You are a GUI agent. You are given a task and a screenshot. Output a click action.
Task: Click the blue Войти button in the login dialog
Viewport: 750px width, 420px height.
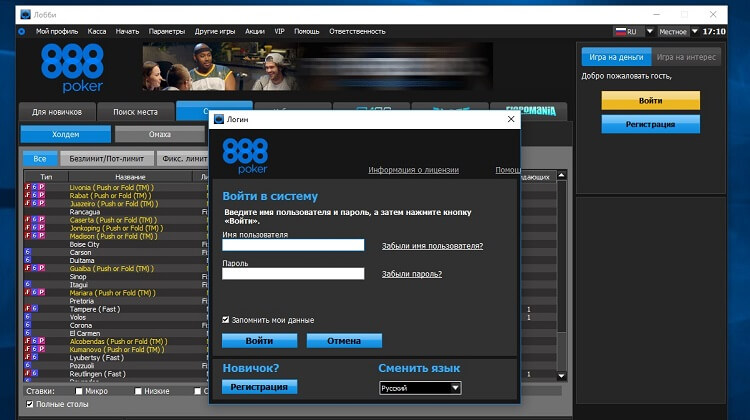pos(259,341)
